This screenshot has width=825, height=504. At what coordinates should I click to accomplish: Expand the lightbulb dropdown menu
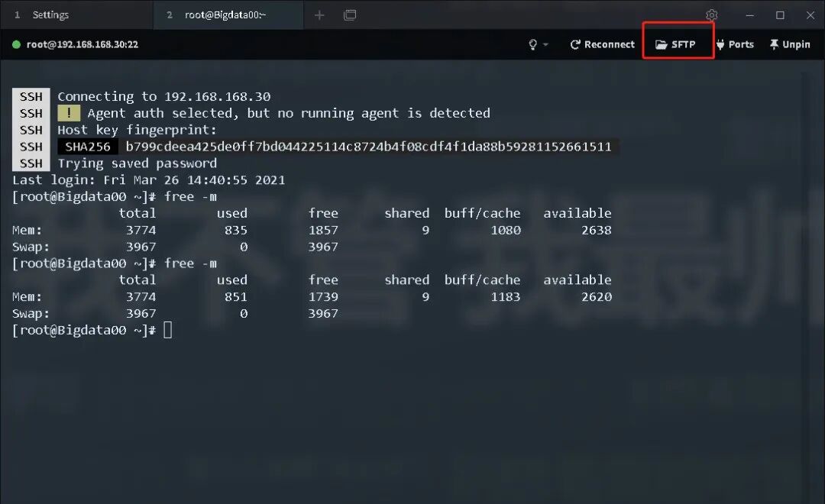point(539,45)
